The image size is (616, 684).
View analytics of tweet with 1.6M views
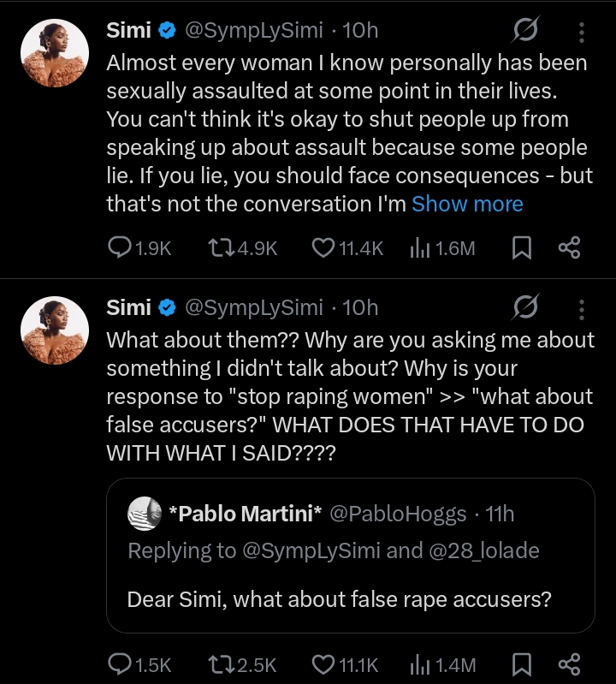(x=419, y=248)
